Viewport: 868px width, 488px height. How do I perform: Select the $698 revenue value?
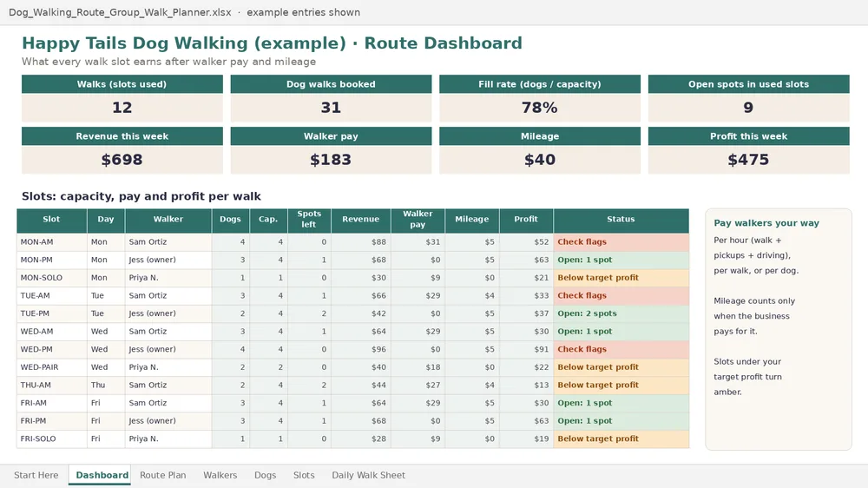click(122, 160)
